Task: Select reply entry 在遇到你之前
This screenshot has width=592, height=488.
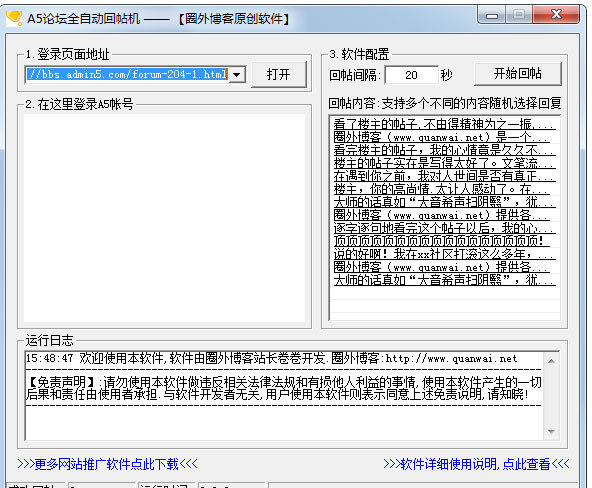Action: pos(444,176)
